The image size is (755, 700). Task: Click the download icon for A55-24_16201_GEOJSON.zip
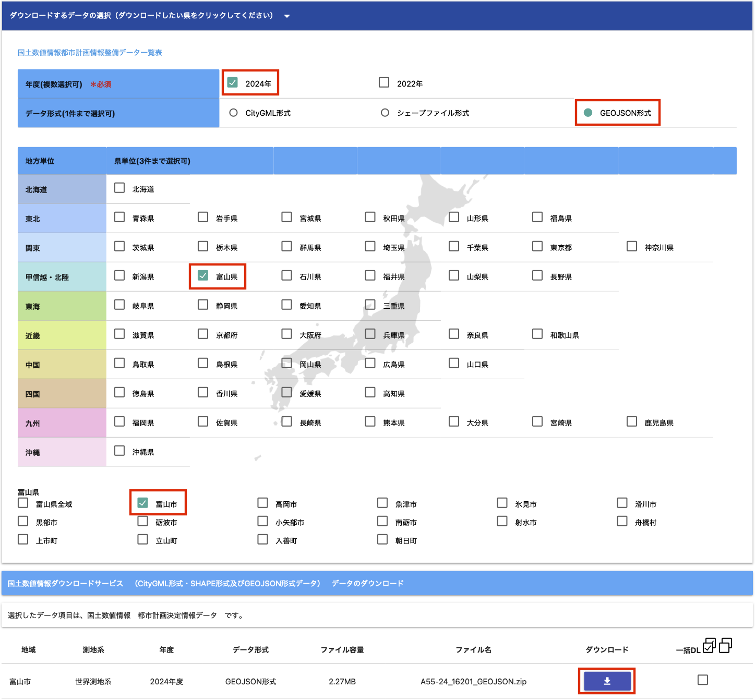607,681
